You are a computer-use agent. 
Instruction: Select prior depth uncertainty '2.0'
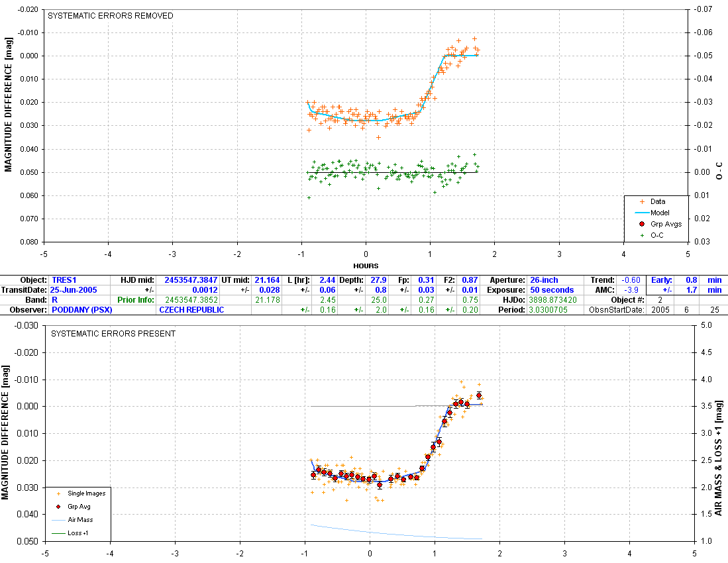tap(381, 309)
